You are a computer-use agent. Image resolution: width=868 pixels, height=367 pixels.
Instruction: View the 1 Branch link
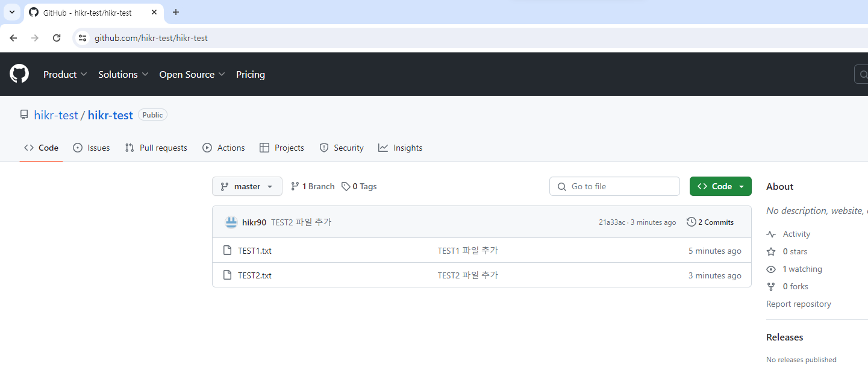pos(313,186)
